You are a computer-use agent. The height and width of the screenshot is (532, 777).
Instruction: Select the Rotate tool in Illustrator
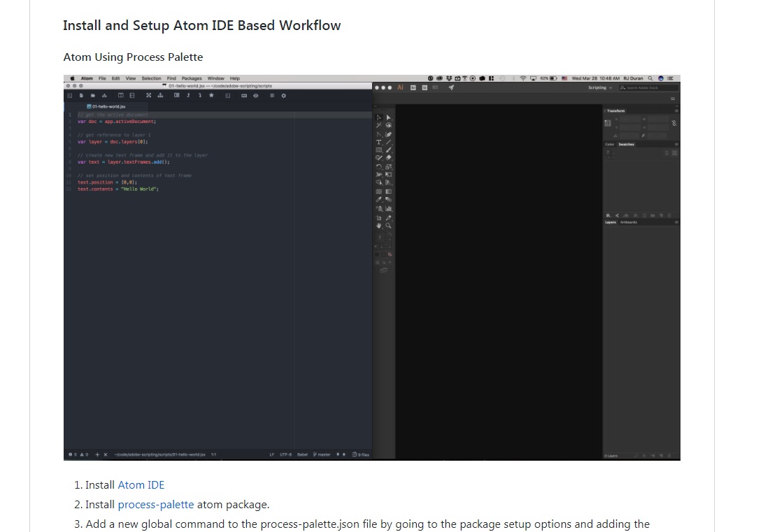coord(379,167)
